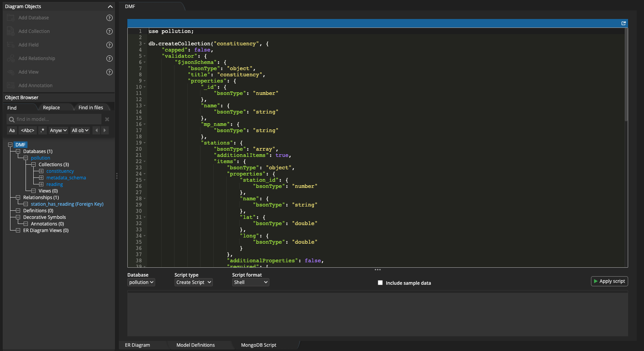Open the Database pollution dropdown
This screenshot has width=644, height=351.
point(141,282)
